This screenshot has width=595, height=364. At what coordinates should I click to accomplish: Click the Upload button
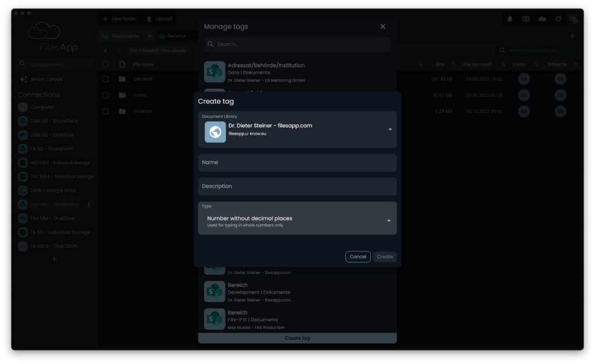159,19
